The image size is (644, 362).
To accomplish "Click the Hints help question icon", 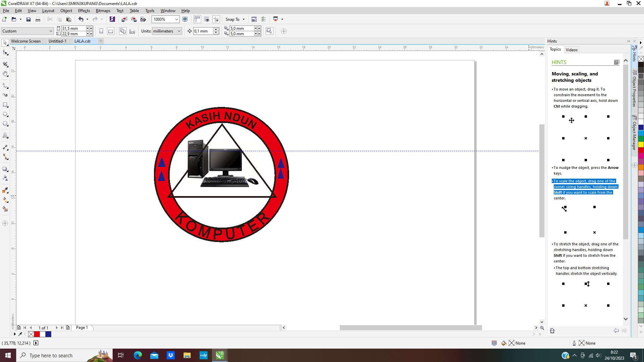I will 616,62.
